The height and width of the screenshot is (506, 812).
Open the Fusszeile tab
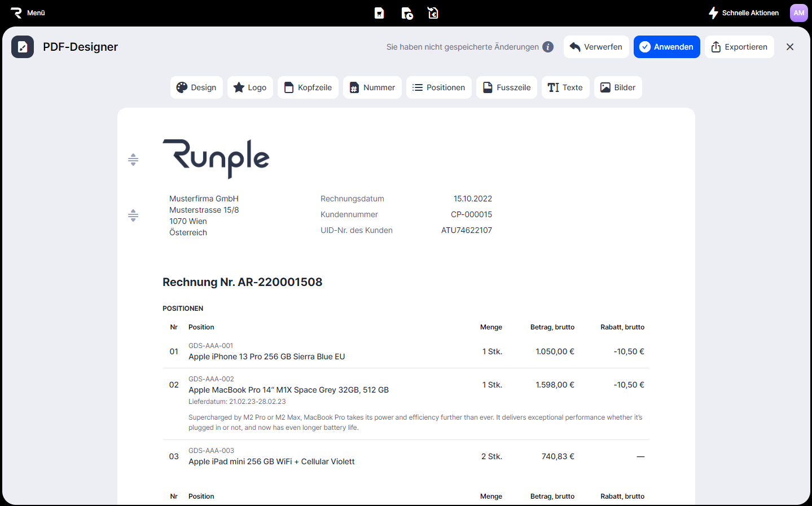(x=507, y=87)
